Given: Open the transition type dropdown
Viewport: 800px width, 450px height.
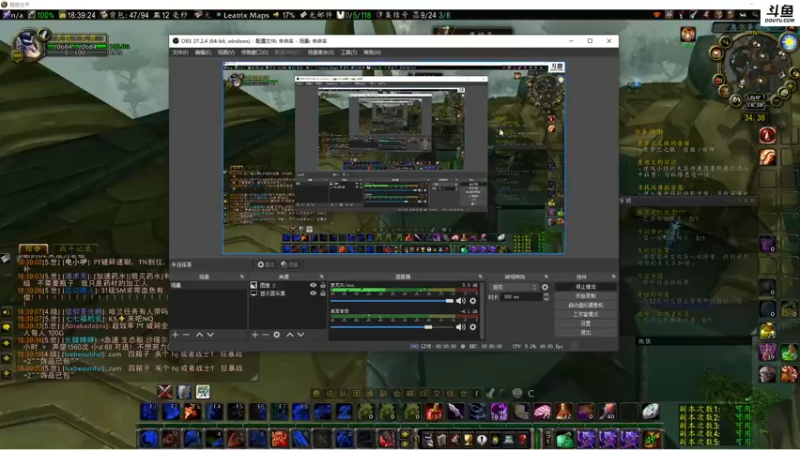Looking at the screenshot, I should pos(514,287).
